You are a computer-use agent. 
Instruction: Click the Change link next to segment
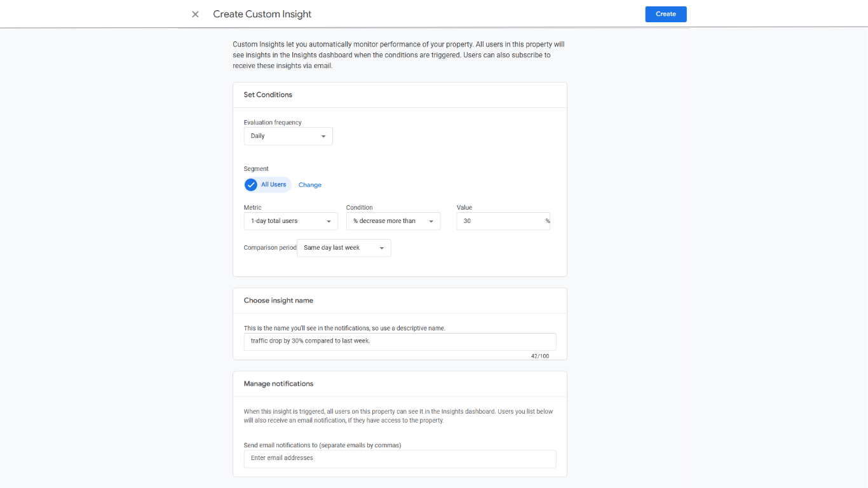[x=309, y=184]
